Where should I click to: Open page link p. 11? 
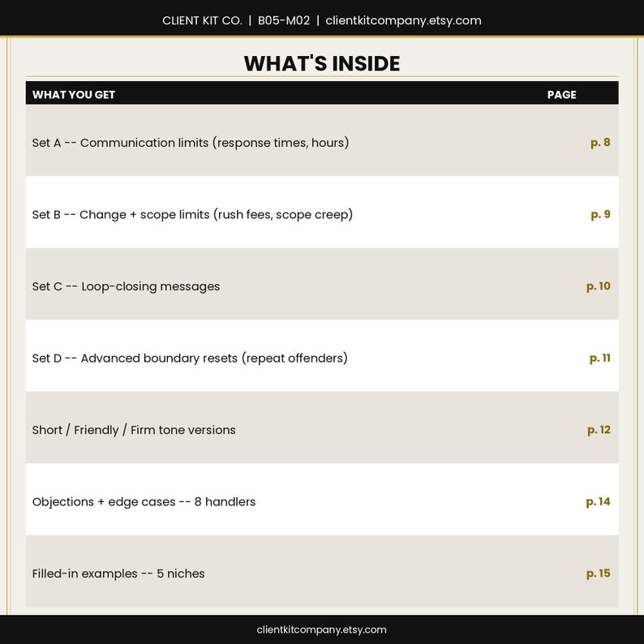click(x=599, y=358)
